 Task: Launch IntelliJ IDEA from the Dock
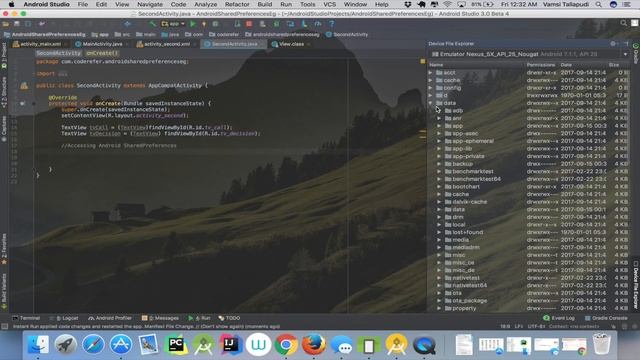point(231,345)
